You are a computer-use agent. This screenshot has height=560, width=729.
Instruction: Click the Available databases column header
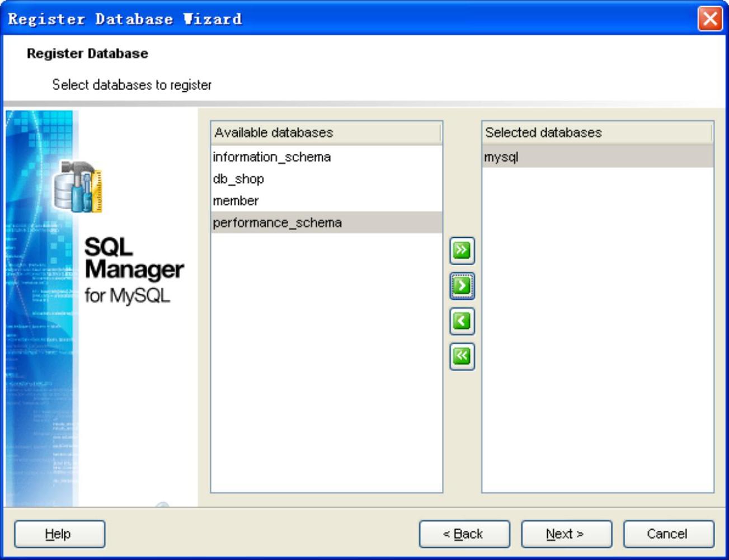coord(327,133)
